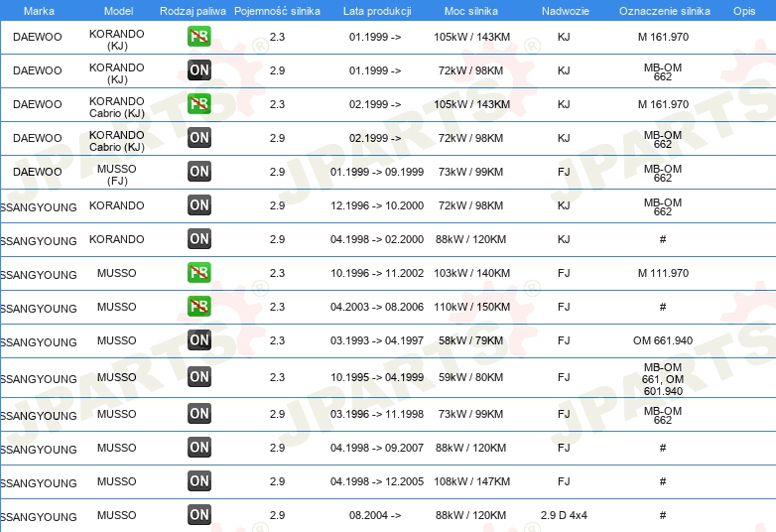Click the MUSSO (FJ) model cell
776x532 pixels.
(117, 175)
